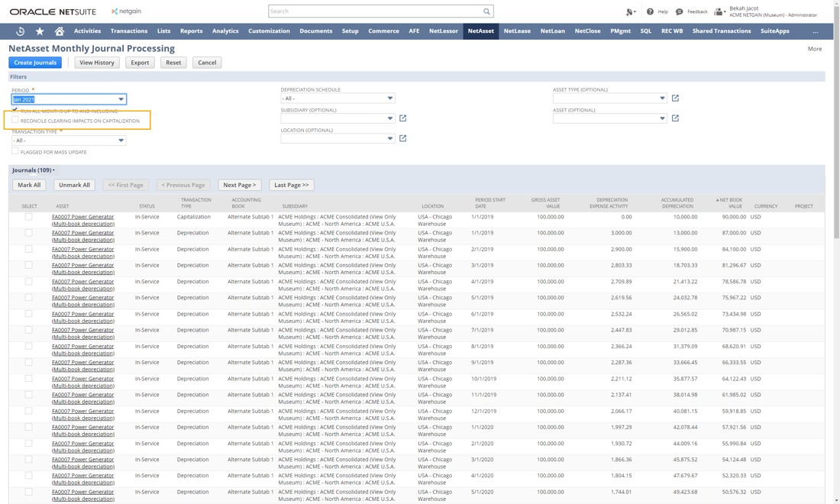Viewport: 840px width, 504px height.
Task: Open the Transaction Type dropdown
Action: (69, 141)
